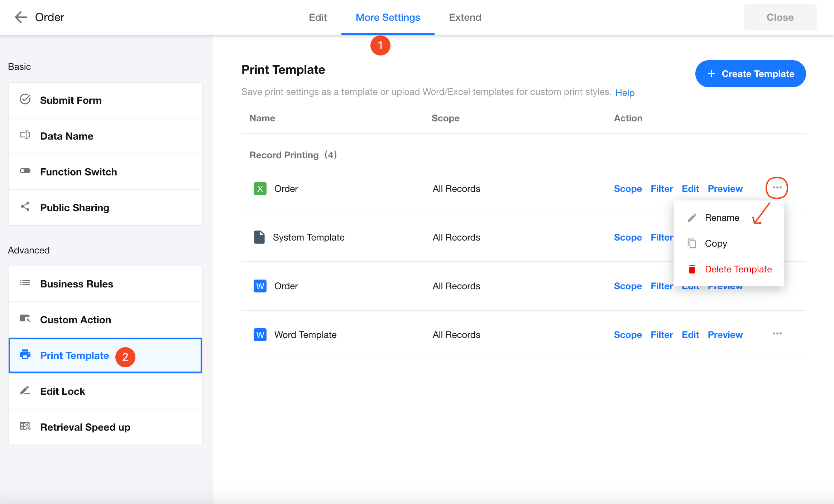Switch to the Edit tab

(318, 17)
